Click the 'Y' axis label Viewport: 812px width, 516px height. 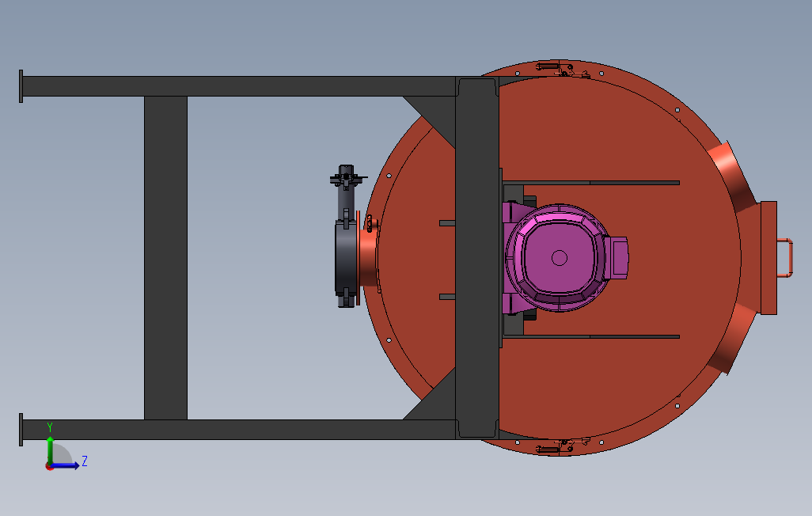(50, 427)
